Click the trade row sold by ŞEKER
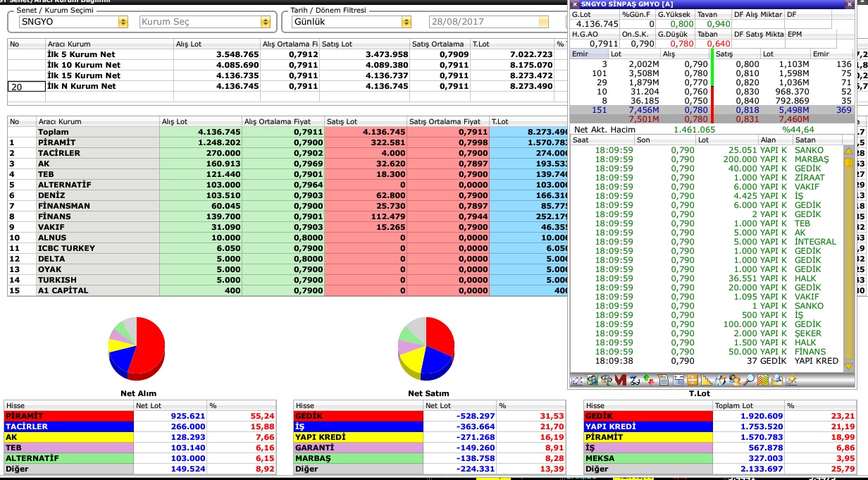The height and width of the screenshot is (480, 868). coord(707,333)
